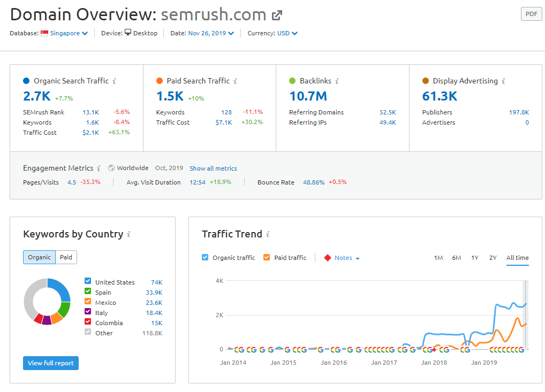Click the blue United States donut segment
Screen dimensions: 545x392
(61, 288)
